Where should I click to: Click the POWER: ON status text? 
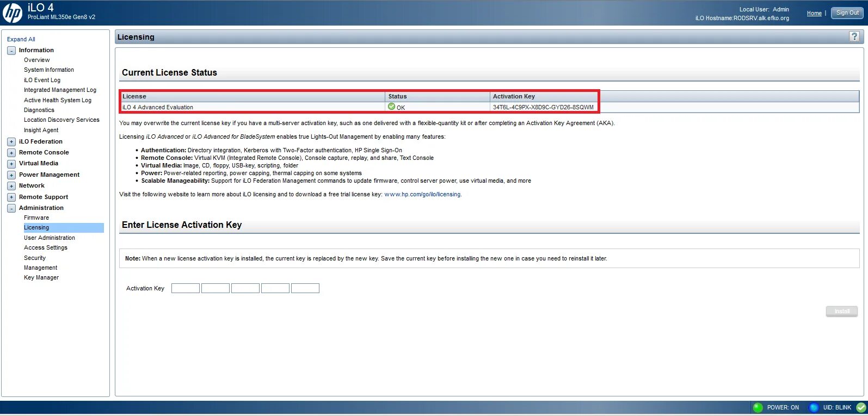tap(783, 407)
